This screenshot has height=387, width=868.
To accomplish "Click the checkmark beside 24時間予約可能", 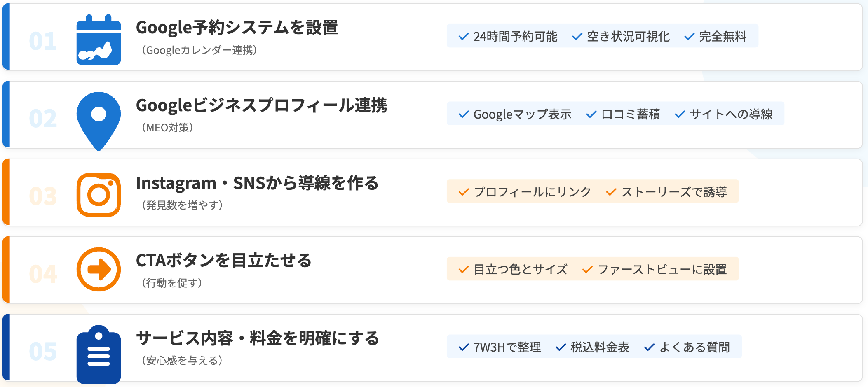I will pos(464,37).
